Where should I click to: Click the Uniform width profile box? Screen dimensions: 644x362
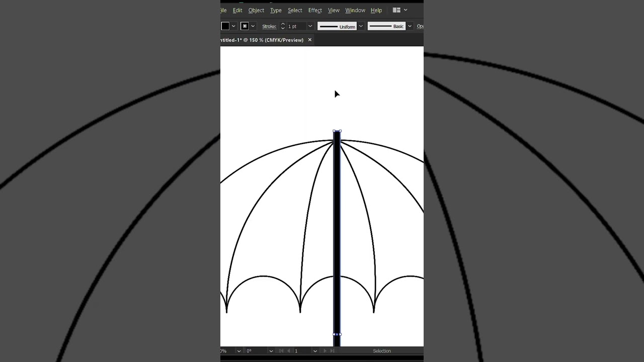pos(337,26)
